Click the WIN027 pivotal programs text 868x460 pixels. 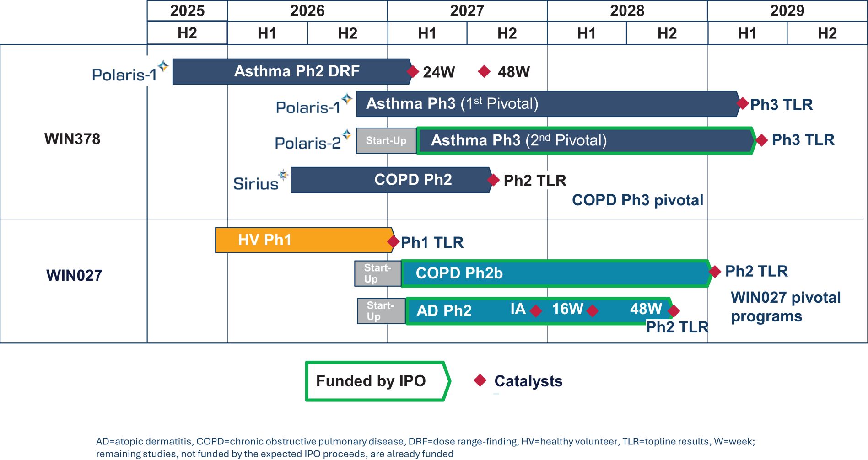(x=786, y=307)
